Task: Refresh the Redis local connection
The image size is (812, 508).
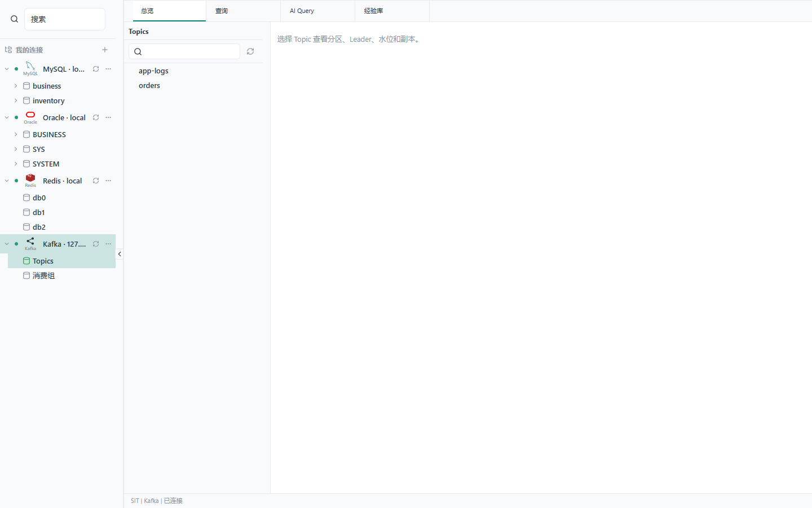Action: click(x=96, y=181)
